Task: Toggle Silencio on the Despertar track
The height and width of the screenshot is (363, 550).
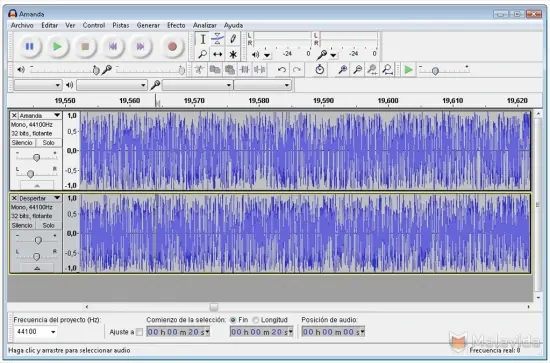Action: pos(22,226)
